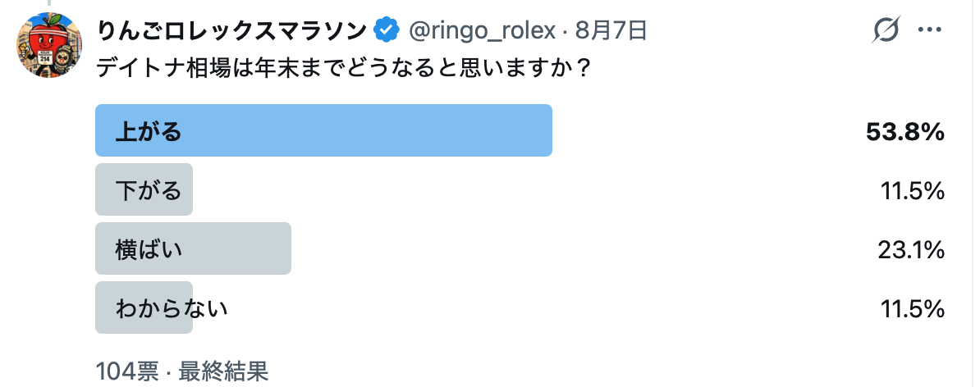Open the apple mascot profile avatar
980x387 pixels.
tap(49, 45)
